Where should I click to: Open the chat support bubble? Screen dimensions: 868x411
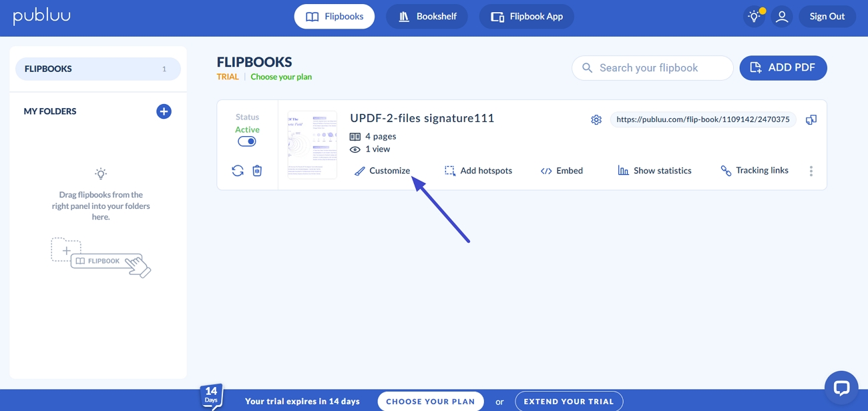click(x=841, y=388)
